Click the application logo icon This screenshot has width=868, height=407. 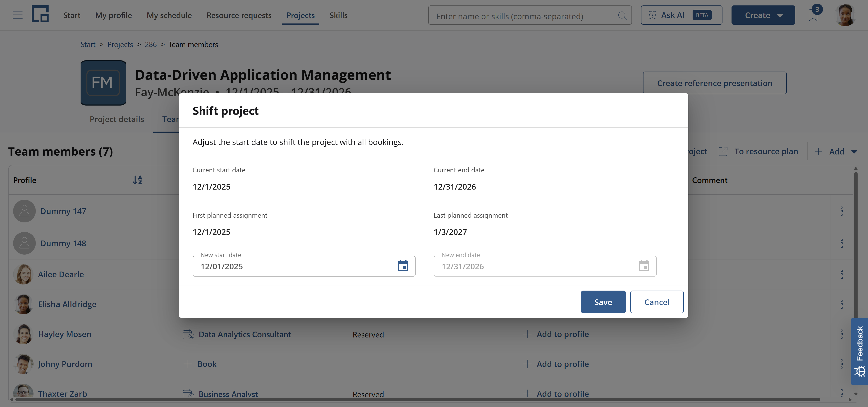pos(40,14)
